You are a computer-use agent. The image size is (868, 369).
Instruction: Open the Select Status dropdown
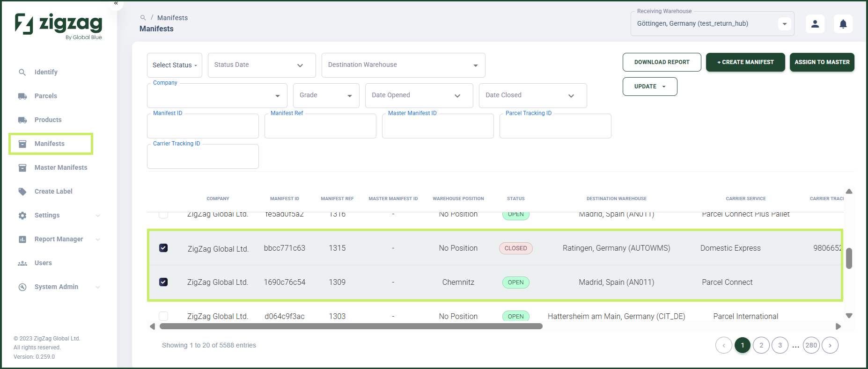click(x=175, y=65)
